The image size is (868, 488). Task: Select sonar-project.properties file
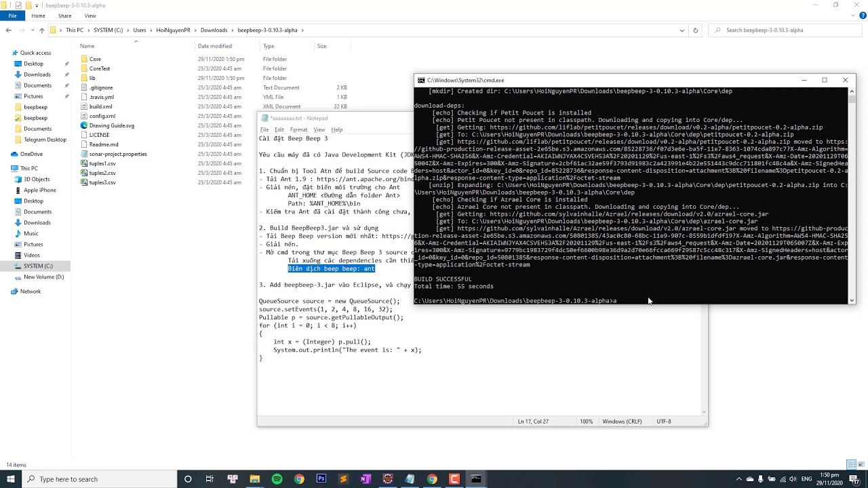point(118,154)
